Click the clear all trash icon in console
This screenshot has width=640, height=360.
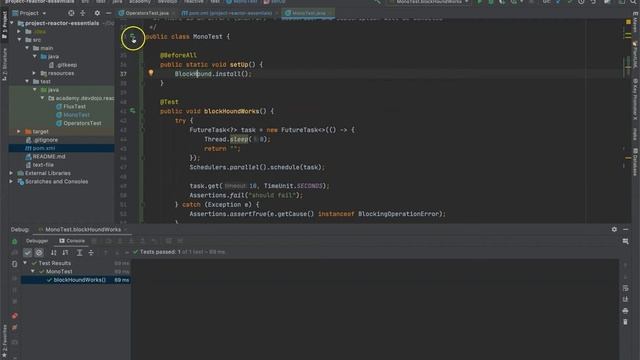(x=625, y=322)
